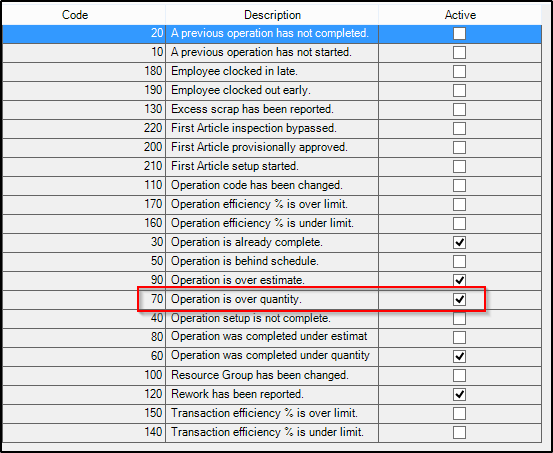553x453 pixels.
Task: Click 'A previous operation has not started.' text
Action: tap(261, 52)
